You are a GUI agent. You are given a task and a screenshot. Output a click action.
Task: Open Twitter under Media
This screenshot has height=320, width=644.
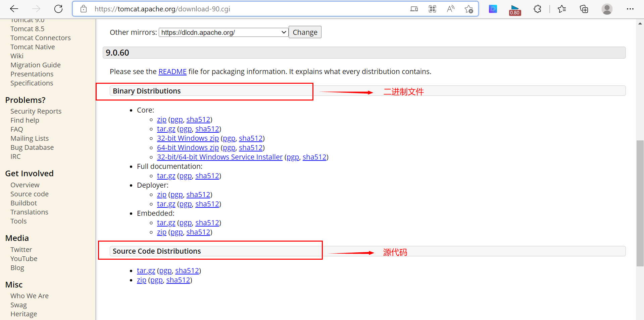pyautogui.click(x=21, y=250)
